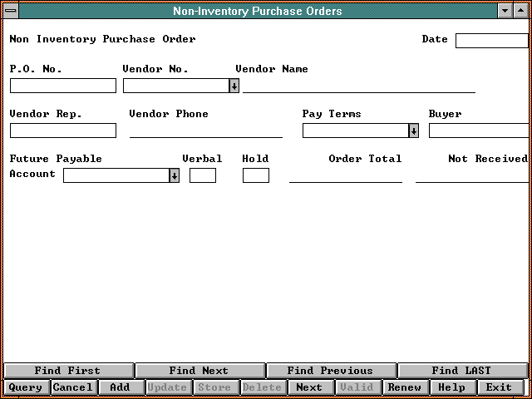Screen dimensions: 532x399
Task: Open the Pay Terms dropdown list
Action: click(x=413, y=131)
